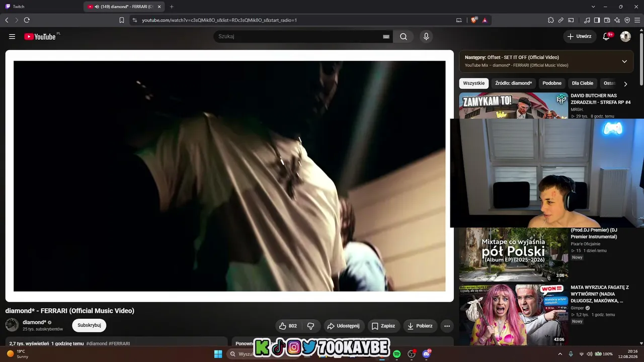This screenshot has width=644, height=362.
Task: Open the account avatar menu
Action: pyautogui.click(x=625, y=37)
